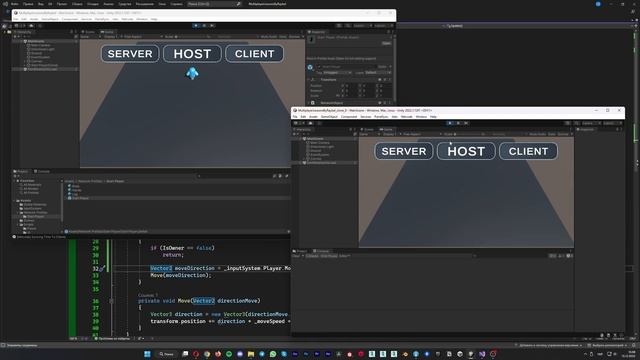Collapse Transform component in left Inspector
Viewport: 640px width, 360px height.
tap(309, 80)
